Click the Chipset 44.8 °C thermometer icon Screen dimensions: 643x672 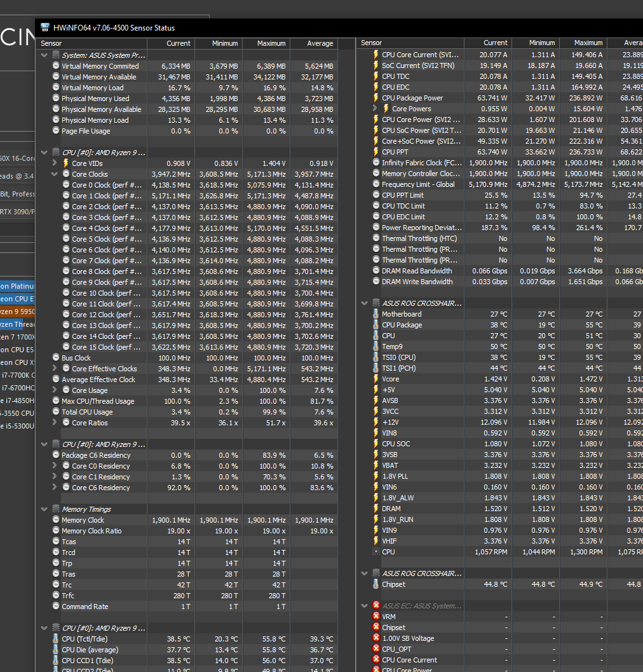(376, 584)
